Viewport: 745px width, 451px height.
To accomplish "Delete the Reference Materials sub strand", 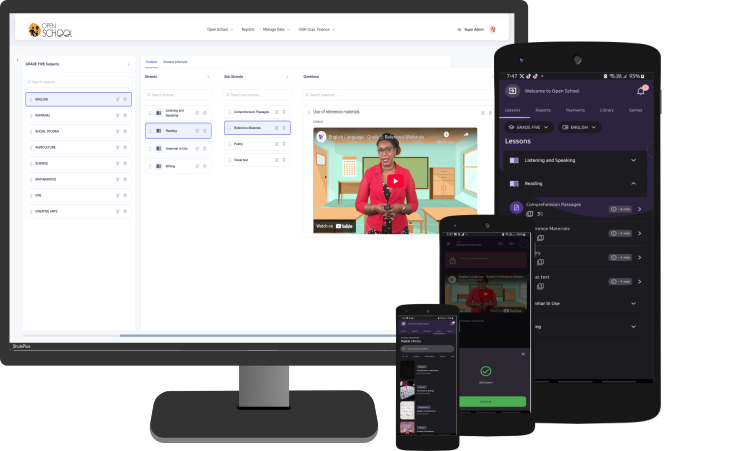I will pos(284,128).
